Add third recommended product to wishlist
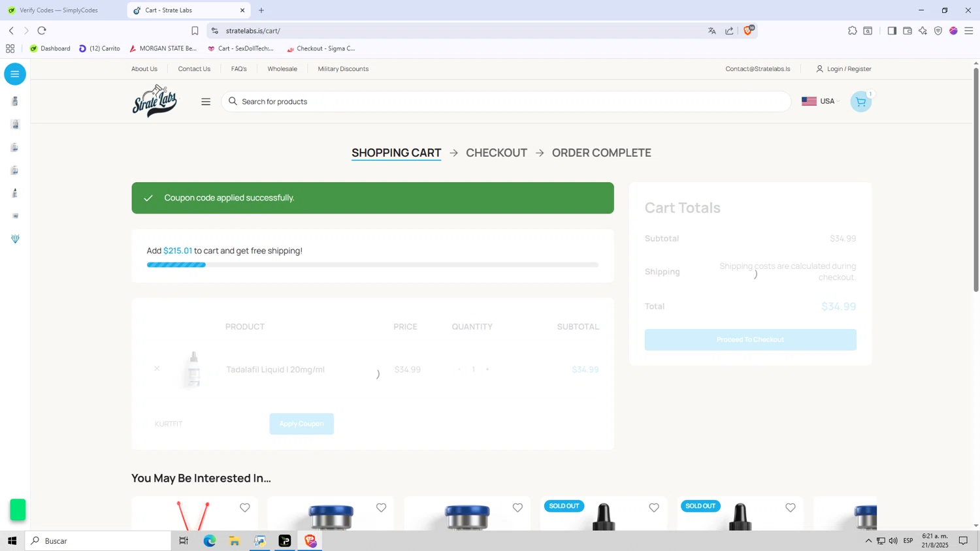Screen dimensions: 980x551 pyautogui.click(x=517, y=507)
